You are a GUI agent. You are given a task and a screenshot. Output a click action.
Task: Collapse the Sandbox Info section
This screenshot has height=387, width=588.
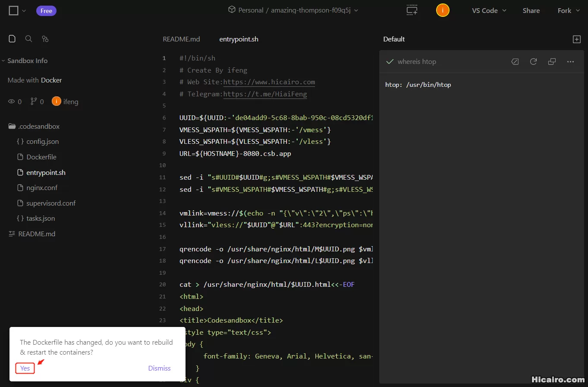(x=3, y=60)
